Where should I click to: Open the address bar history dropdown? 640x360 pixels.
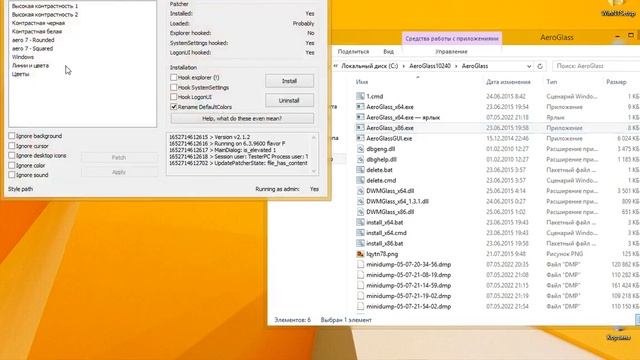coord(529,66)
